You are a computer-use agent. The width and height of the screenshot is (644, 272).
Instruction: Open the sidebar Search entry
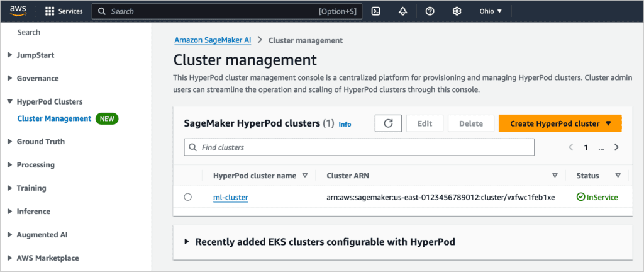tap(29, 32)
